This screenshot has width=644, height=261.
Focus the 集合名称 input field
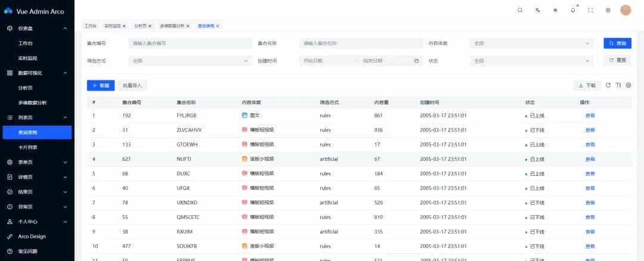361,43
